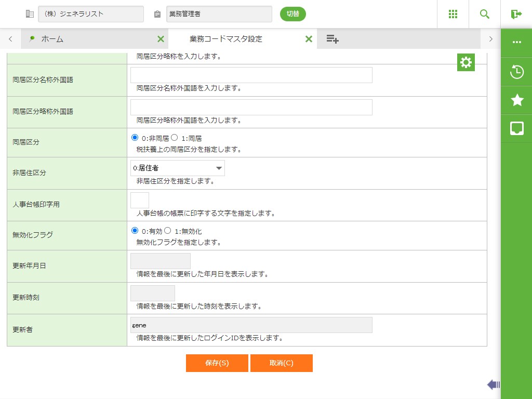Click the 同居区分名称外国語 input field
Screen dimensions: 532x399
251,75
